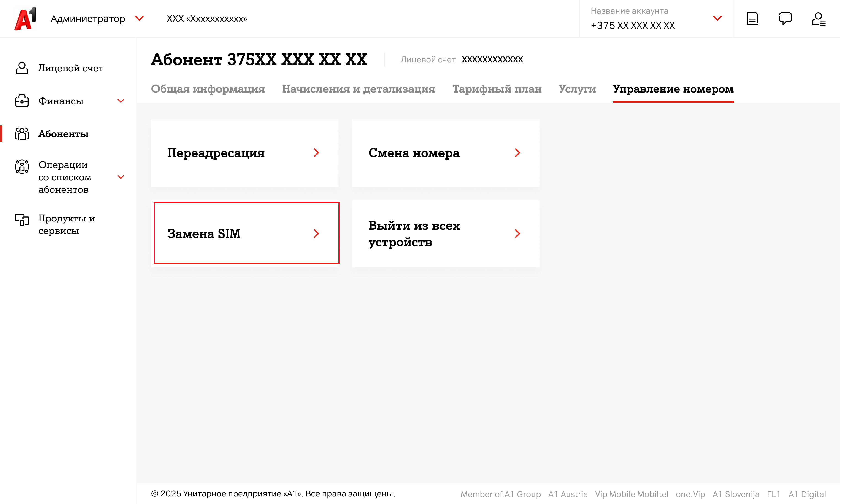Click Выйти из всех устройств arrow
The image size is (841, 504).
517,234
